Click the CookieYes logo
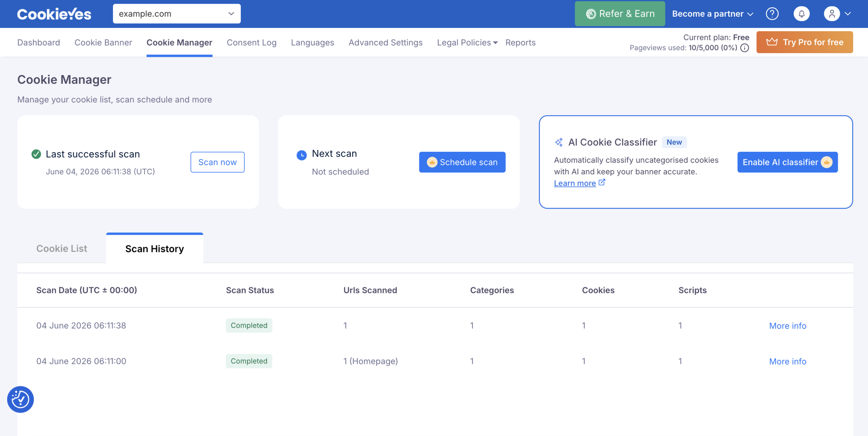Image resolution: width=868 pixels, height=436 pixels. 54,14
